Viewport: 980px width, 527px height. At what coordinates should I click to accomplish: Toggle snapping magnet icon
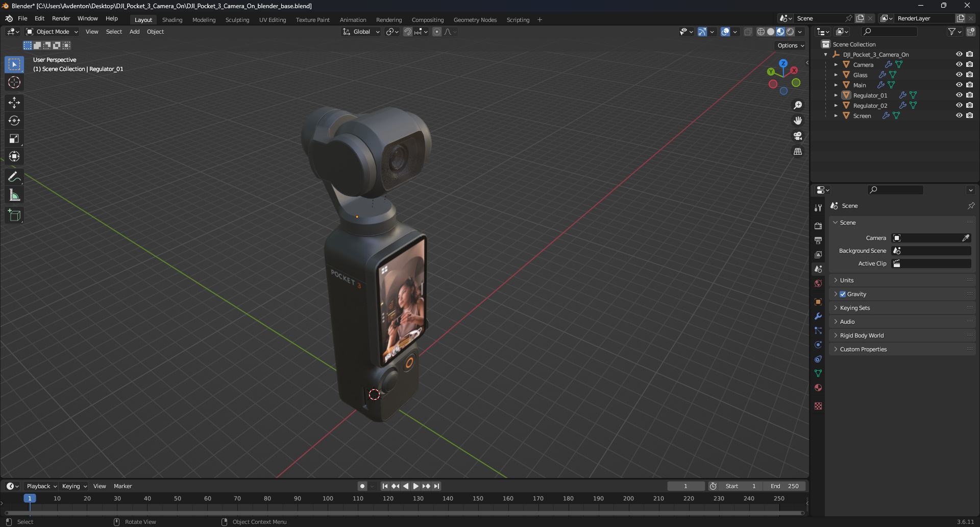[408, 32]
